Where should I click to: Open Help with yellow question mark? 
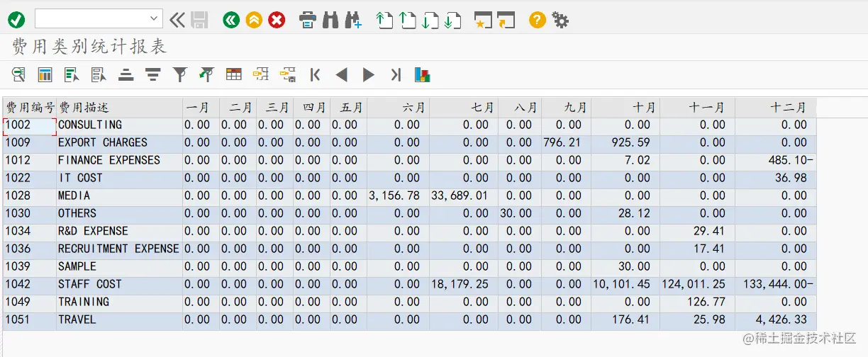tap(538, 20)
